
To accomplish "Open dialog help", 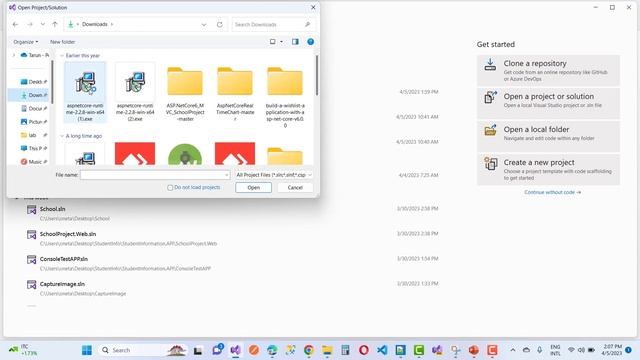I will (x=311, y=42).
